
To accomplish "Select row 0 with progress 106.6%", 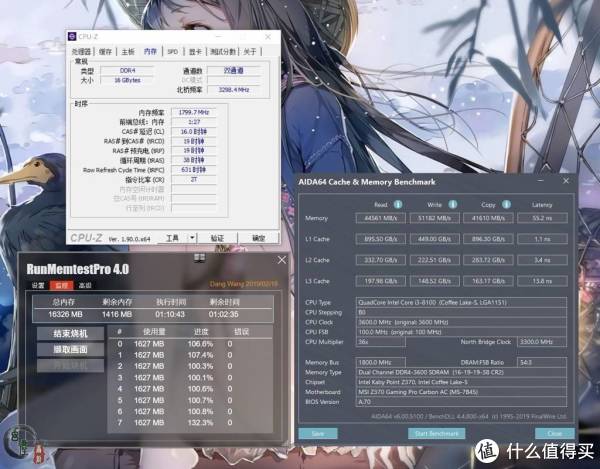I will (190, 344).
